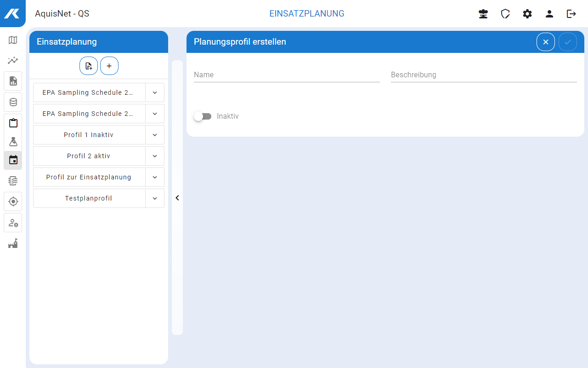Open the lab flask sidebar icon

13,142
